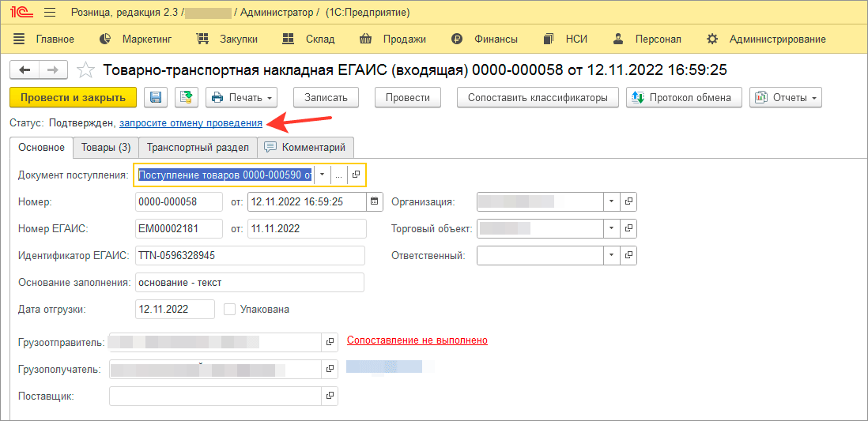The width and height of the screenshot is (868, 421).
Task: Click the Сопоставление не выполнено link
Action: pos(417,340)
